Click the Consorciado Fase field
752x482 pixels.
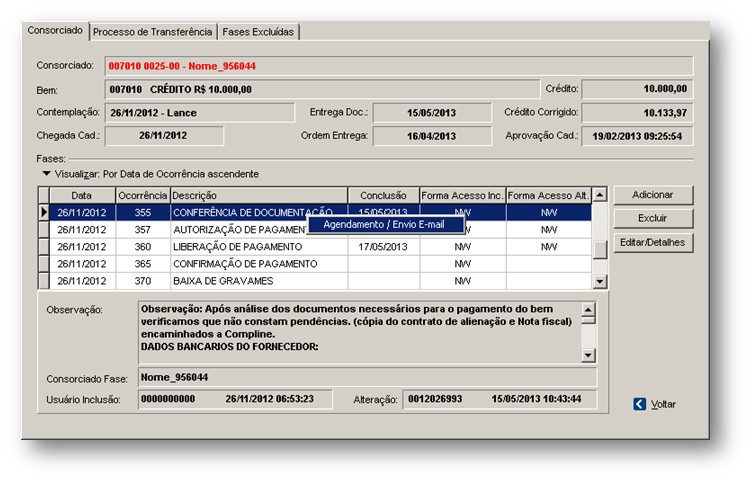pyautogui.click(x=367, y=377)
